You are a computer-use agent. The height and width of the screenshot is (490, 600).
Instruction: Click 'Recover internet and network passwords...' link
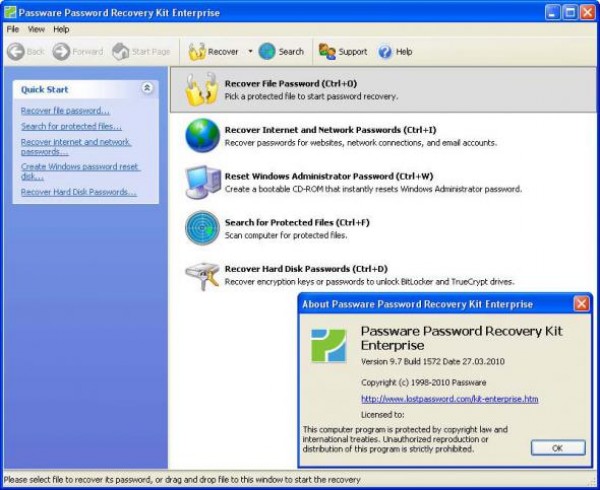click(x=76, y=147)
